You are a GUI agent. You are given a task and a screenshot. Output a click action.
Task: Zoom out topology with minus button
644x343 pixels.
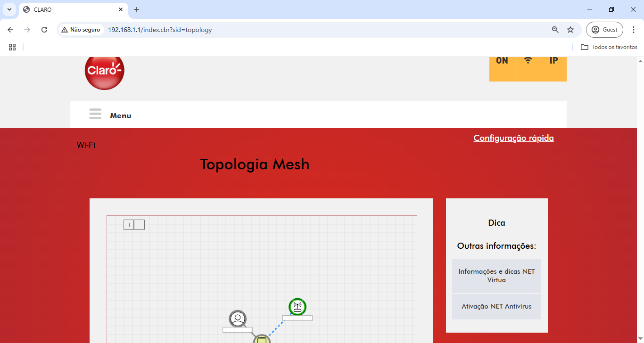tap(140, 225)
